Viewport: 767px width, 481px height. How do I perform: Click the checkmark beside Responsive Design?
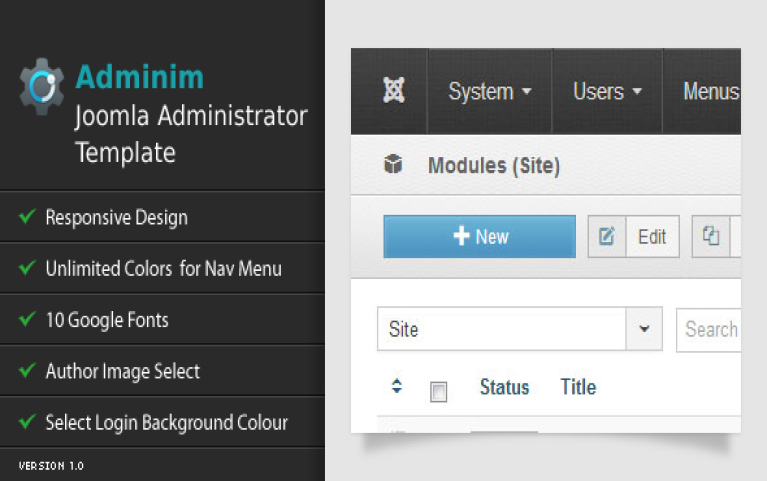[x=27, y=216]
